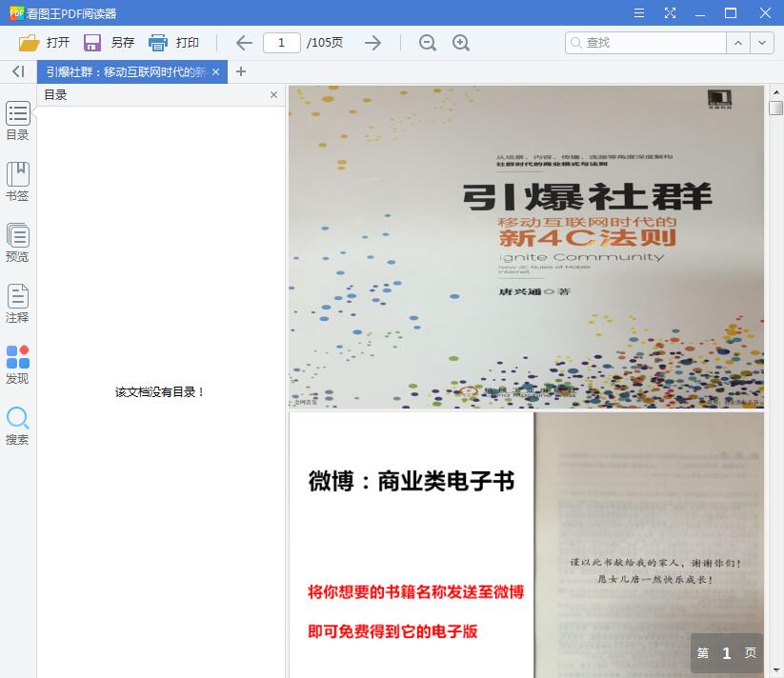Click the 引爆社群 book cover page
Viewport: 784px width, 678px height.
526,247
